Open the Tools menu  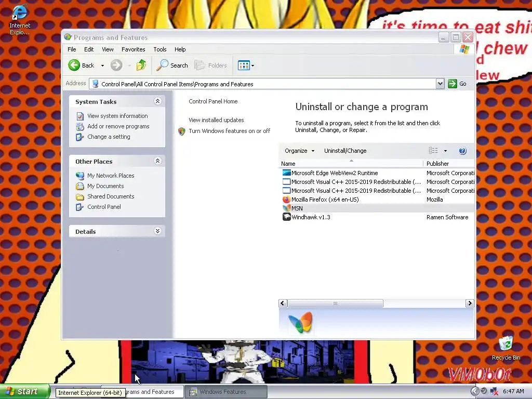coord(160,49)
